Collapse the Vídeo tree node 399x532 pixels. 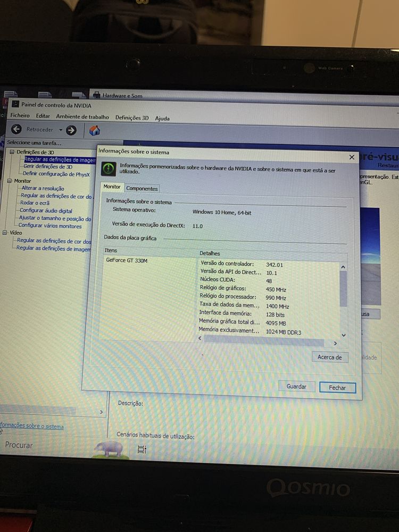pos(5,233)
